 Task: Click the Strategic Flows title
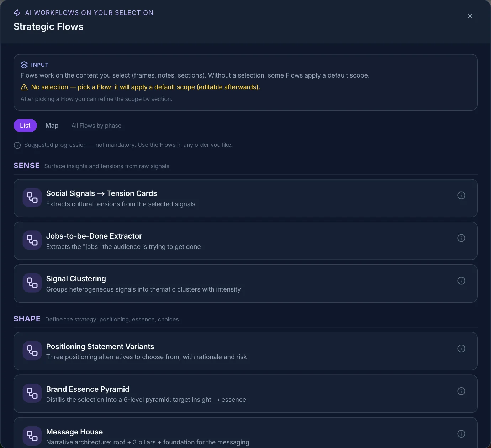pyautogui.click(x=48, y=27)
